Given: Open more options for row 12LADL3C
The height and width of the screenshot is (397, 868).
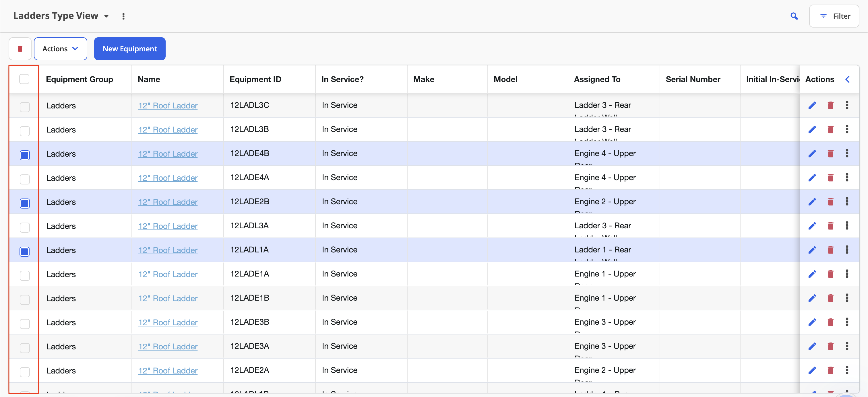Looking at the screenshot, I should click(847, 105).
